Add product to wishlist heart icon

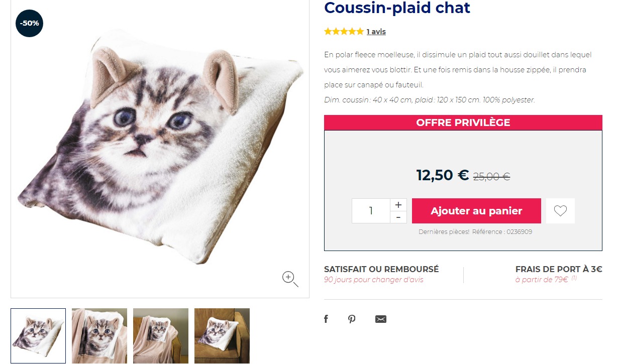point(560,211)
